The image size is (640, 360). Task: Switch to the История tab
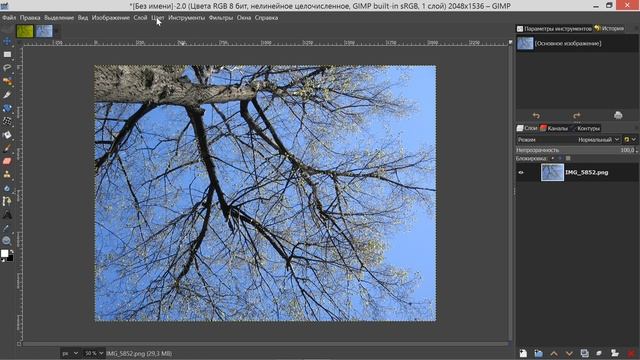(609, 29)
